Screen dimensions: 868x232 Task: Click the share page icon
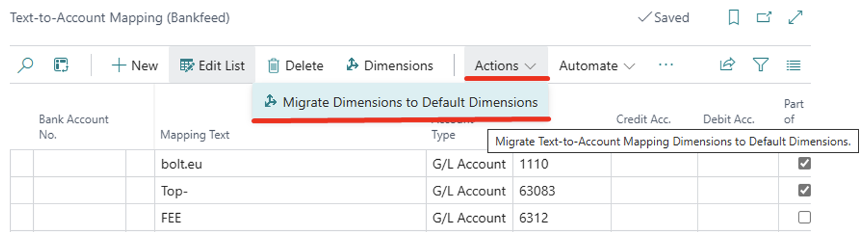(727, 65)
